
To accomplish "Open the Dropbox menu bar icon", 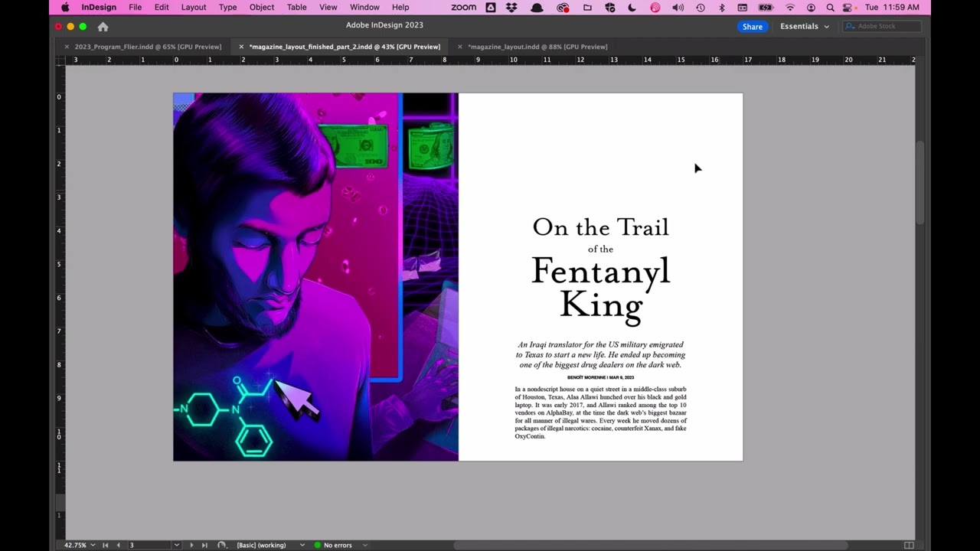I will click(x=511, y=8).
